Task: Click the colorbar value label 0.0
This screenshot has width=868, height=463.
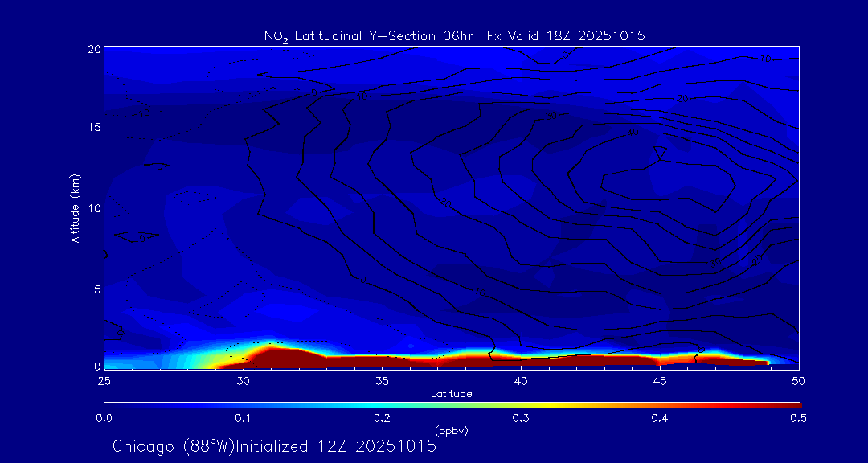Action: pyautogui.click(x=104, y=419)
